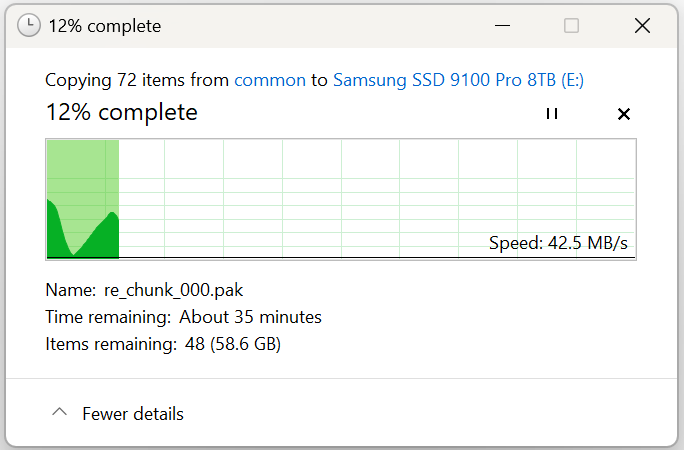Click the 'Speed: 42.5 MB/s' readout
684x450 pixels.
click(x=558, y=243)
